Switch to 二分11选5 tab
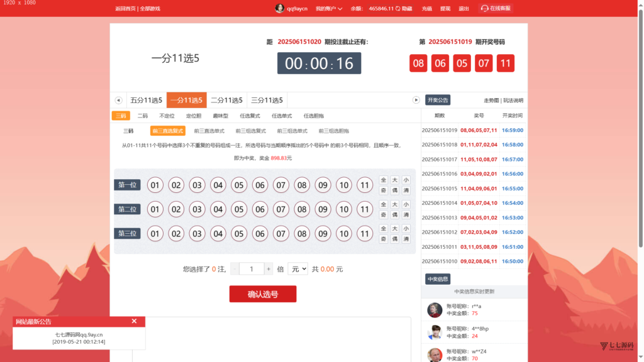The width and height of the screenshot is (644, 362). coord(226,100)
